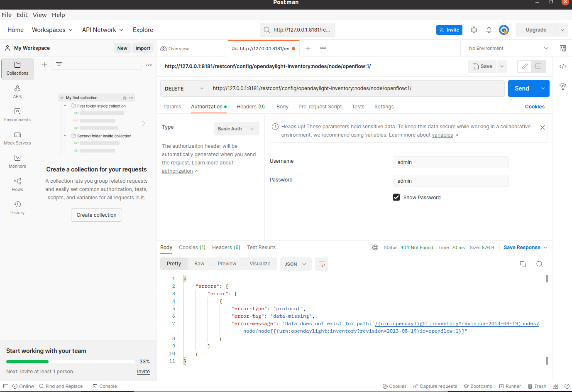The height and width of the screenshot is (392, 572).
Task: Open the Help menu
Action: coord(59,15)
